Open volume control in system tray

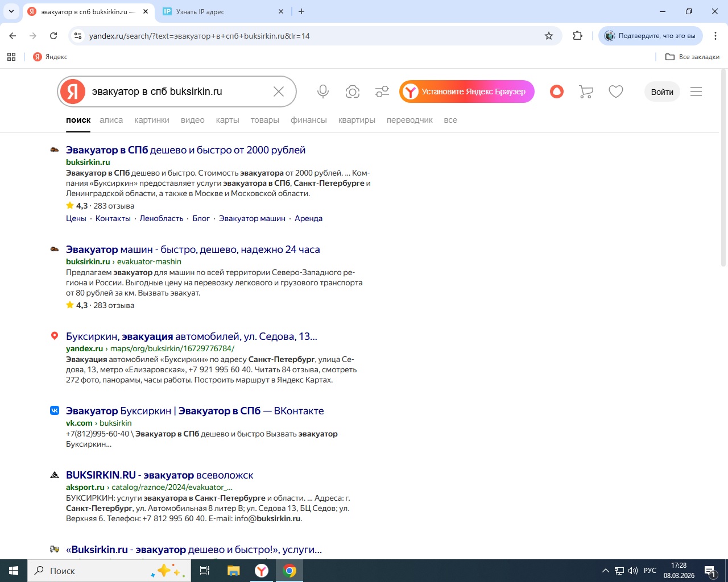pos(633,571)
